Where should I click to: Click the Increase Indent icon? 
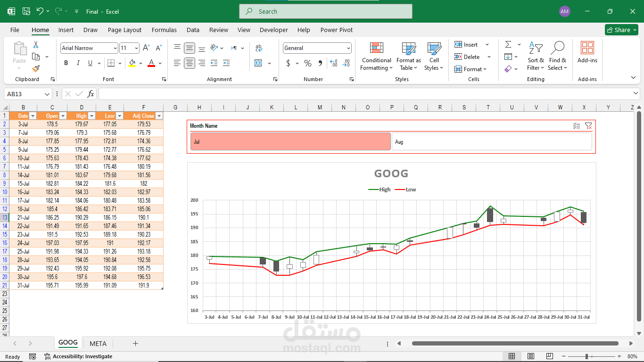(226, 63)
